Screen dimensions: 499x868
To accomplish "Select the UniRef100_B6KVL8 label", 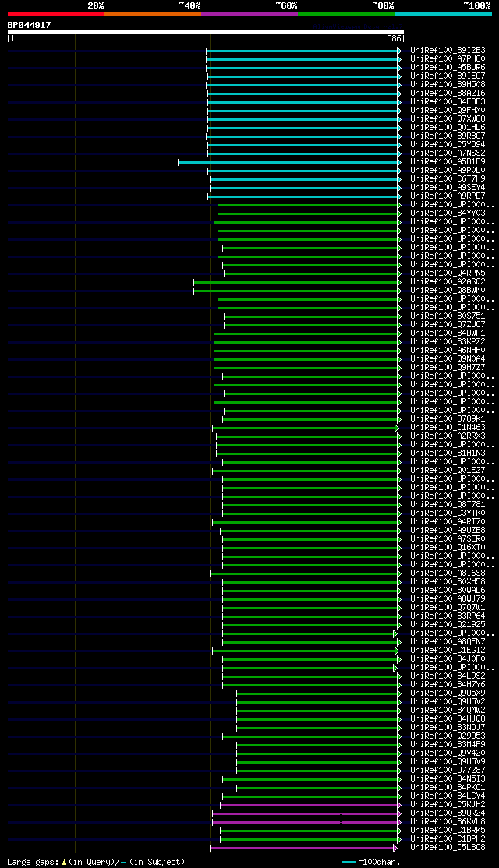I will click(448, 822).
